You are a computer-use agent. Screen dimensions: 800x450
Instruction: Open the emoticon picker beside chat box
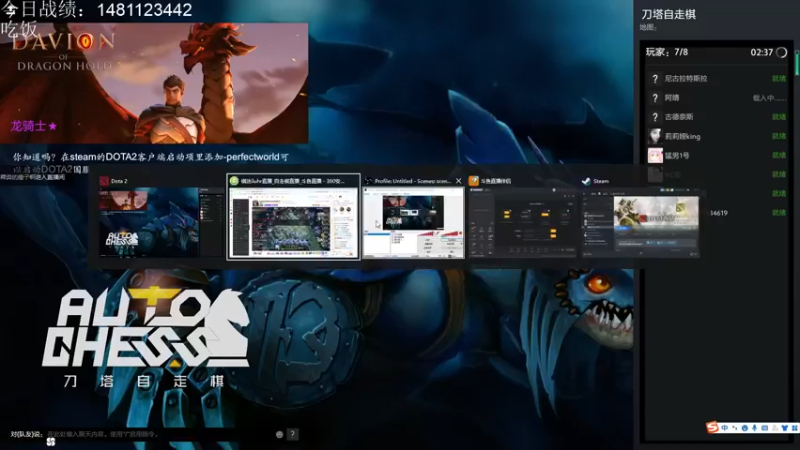pyautogui.click(x=280, y=434)
